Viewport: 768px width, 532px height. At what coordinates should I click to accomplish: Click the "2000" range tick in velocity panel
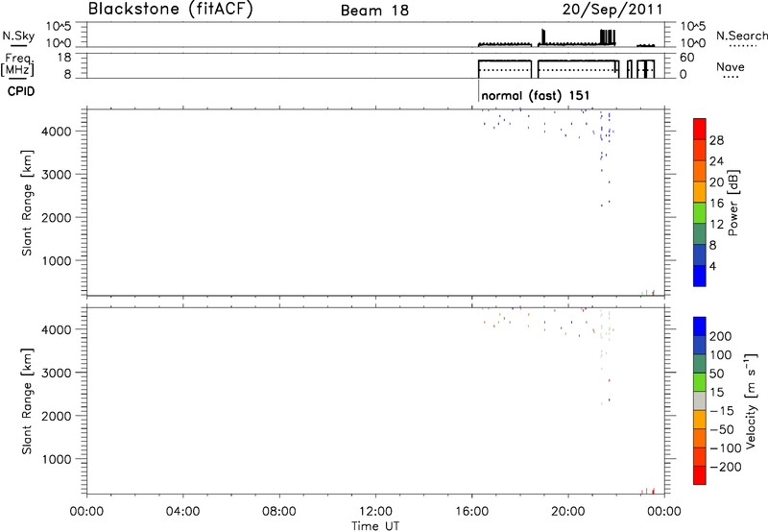point(57,417)
